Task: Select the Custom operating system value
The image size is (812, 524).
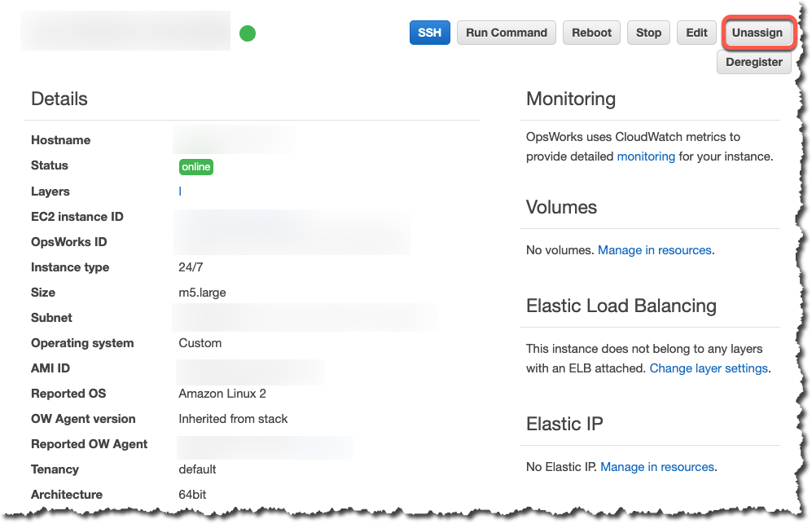Action: [x=200, y=343]
